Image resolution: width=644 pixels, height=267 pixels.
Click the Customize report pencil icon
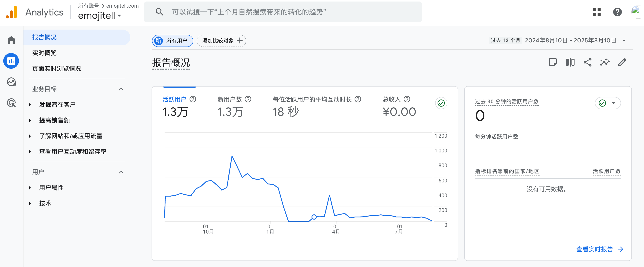pyautogui.click(x=622, y=62)
